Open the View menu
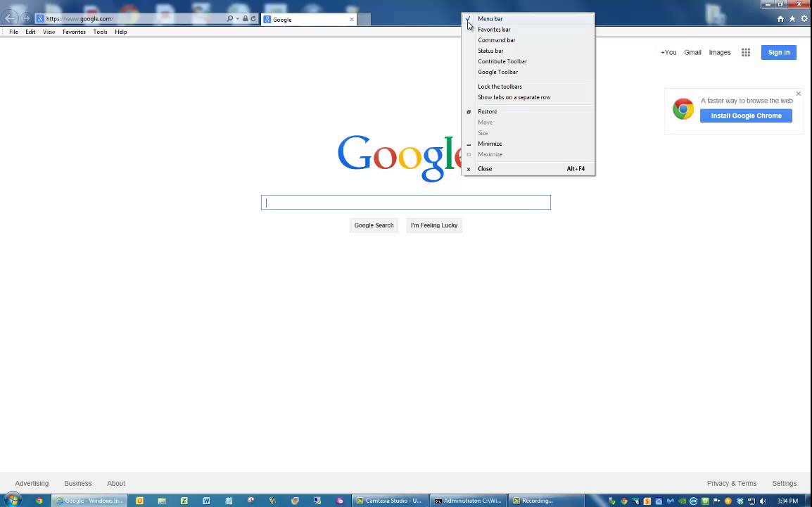The image size is (812, 507). tap(49, 32)
